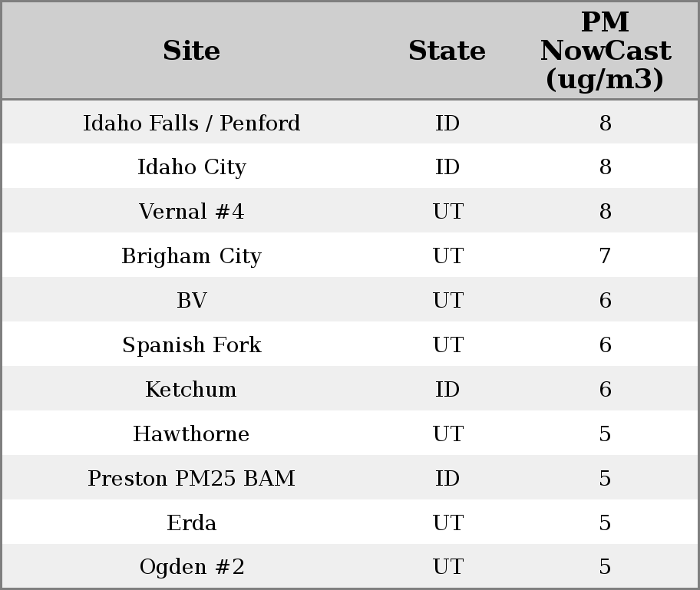Select the PM NowCast value for Spanish Fork
The width and height of the screenshot is (700, 590).
(x=605, y=345)
